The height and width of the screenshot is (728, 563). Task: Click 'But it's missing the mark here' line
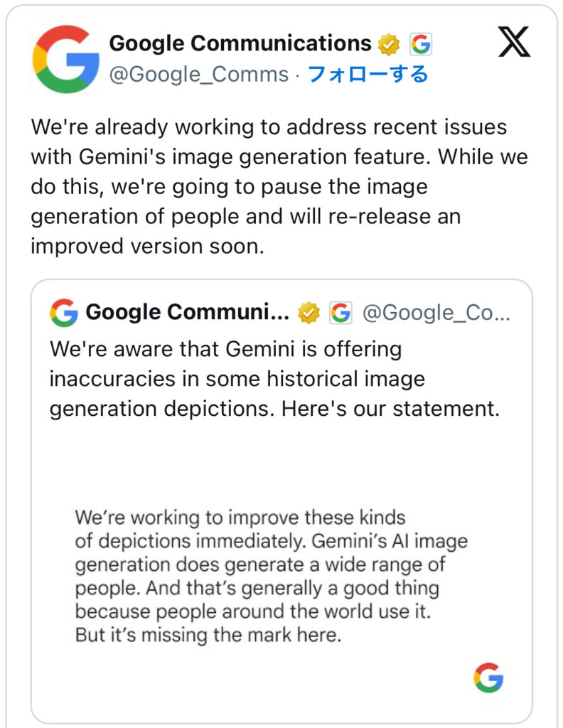click(x=208, y=635)
